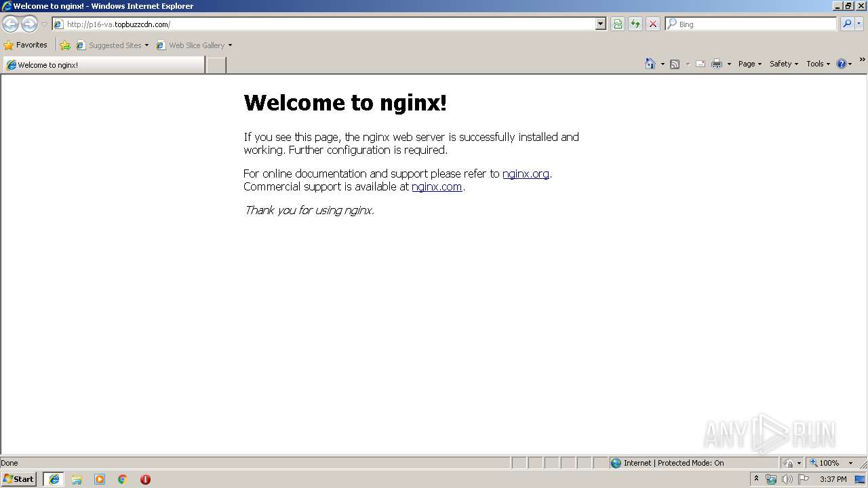Viewport: 868px width, 488px height.
Task: Click the search magnifier button
Action: pyautogui.click(x=847, y=24)
